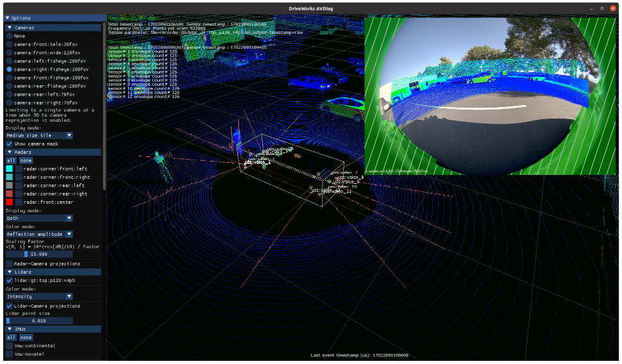Click cyan color swatch for radar:corner:front:left

(10, 169)
